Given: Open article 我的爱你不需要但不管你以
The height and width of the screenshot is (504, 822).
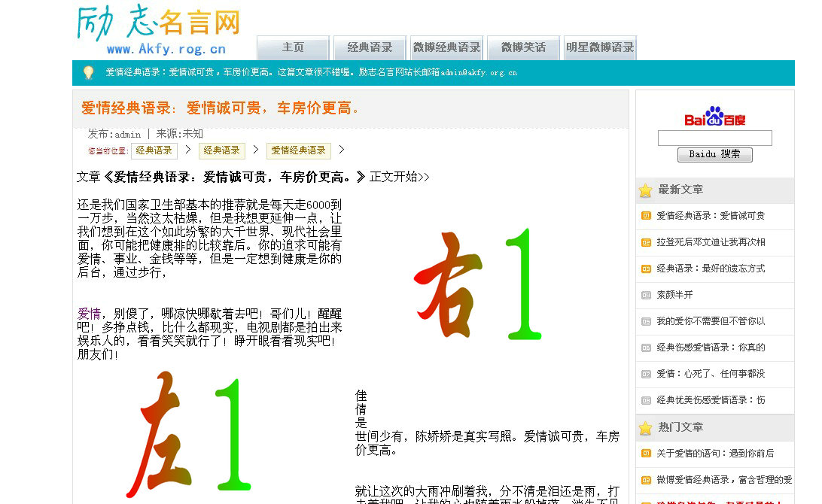Looking at the screenshot, I should click(711, 321).
